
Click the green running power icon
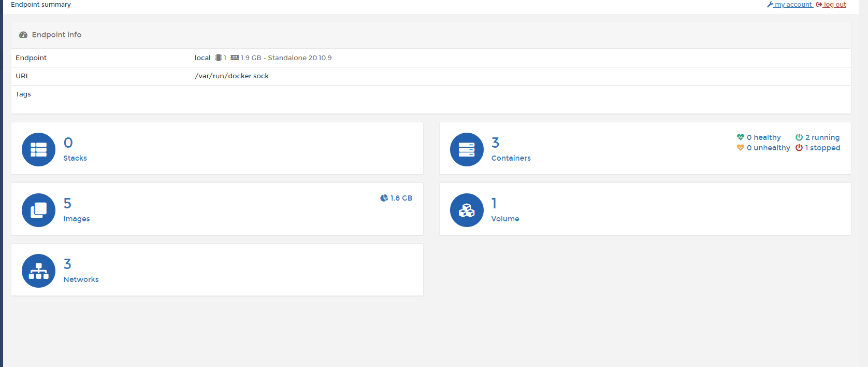(799, 137)
